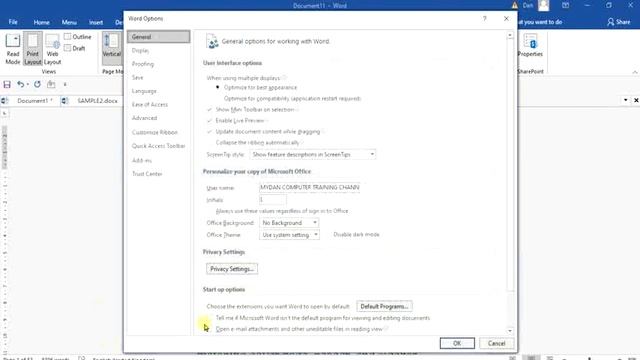Toggle Update document content while dragging
The image size is (640, 360).
click(x=209, y=131)
